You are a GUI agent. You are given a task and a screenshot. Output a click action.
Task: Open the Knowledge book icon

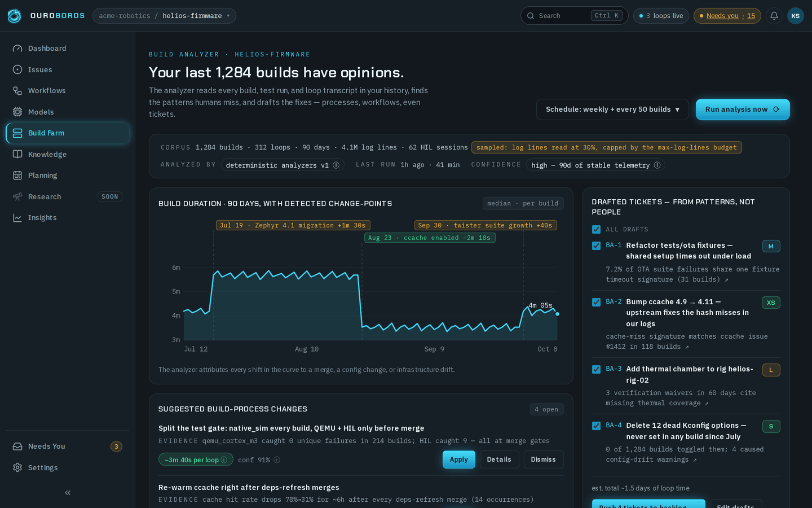pos(17,154)
